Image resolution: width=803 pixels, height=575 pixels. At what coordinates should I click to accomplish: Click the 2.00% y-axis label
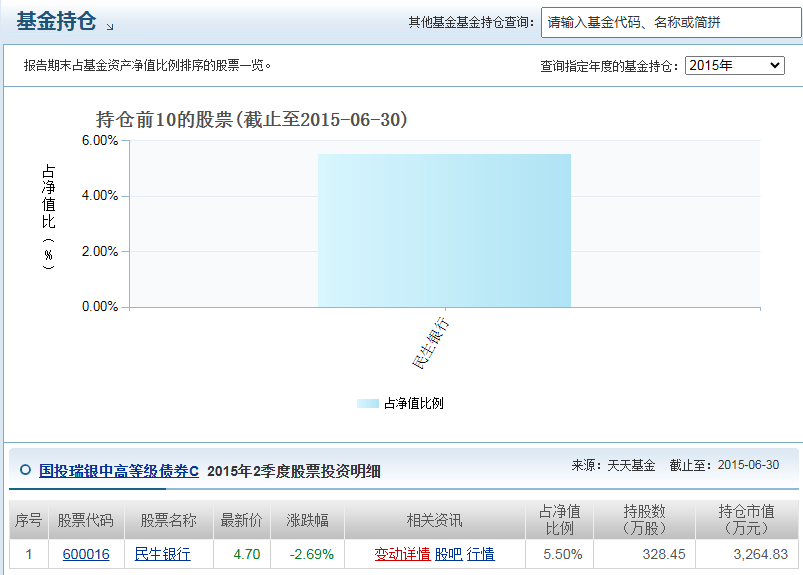100,251
